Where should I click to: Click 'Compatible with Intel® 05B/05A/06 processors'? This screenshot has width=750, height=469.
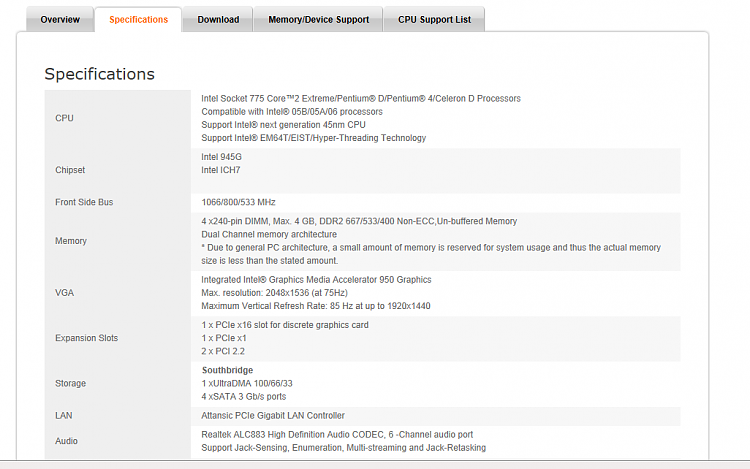(x=292, y=112)
